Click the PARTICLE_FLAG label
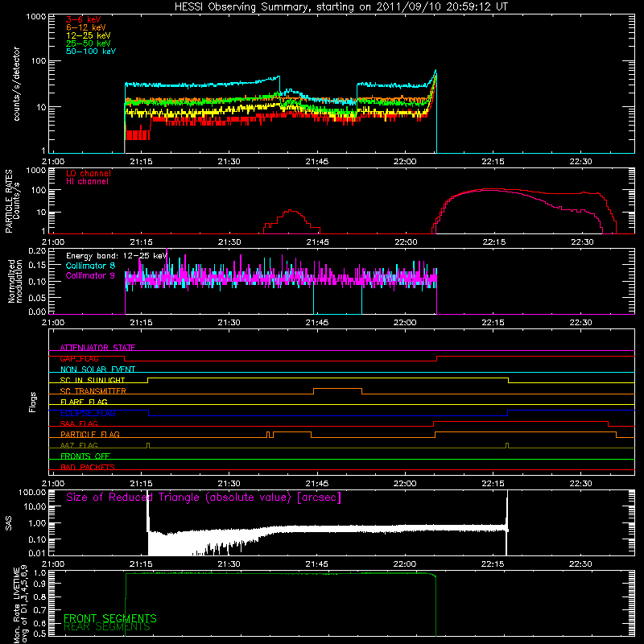This screenshot has width=644, height=644. tap(90, 434)
